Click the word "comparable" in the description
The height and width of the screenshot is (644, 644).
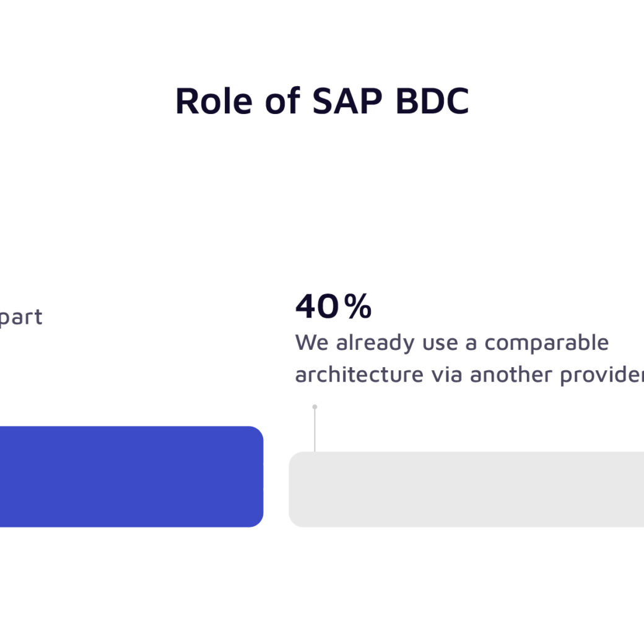[x=547, y=342]
